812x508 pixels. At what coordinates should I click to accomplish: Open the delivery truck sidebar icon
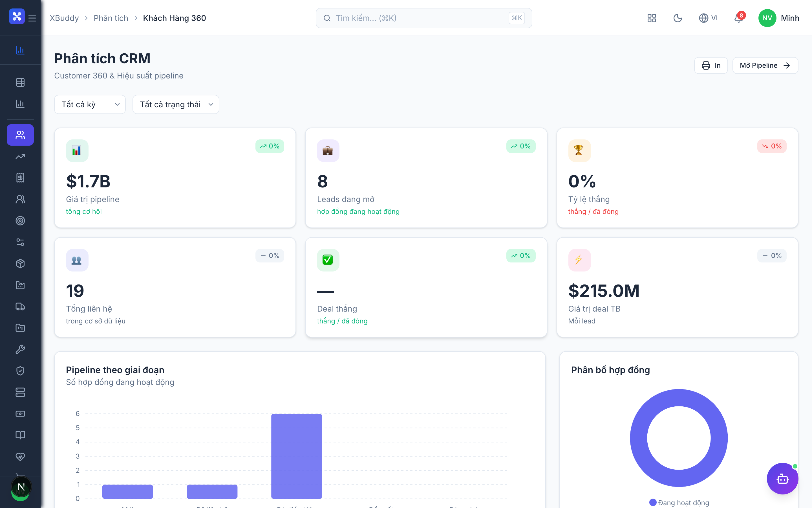20,306
